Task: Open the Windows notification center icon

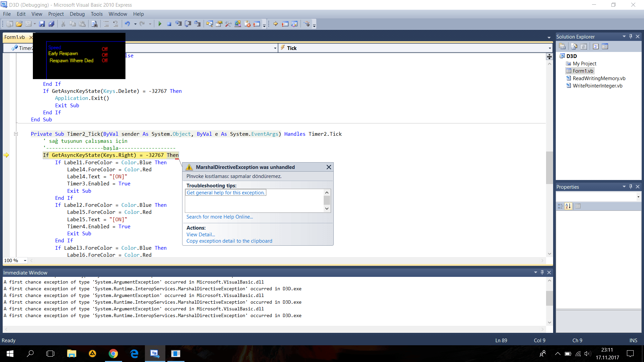Action: 630,354
